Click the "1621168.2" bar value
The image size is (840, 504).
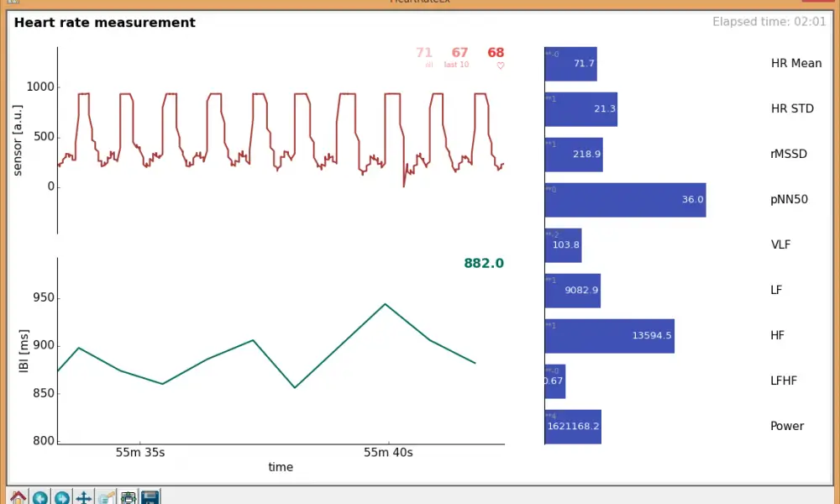[573, 427]
